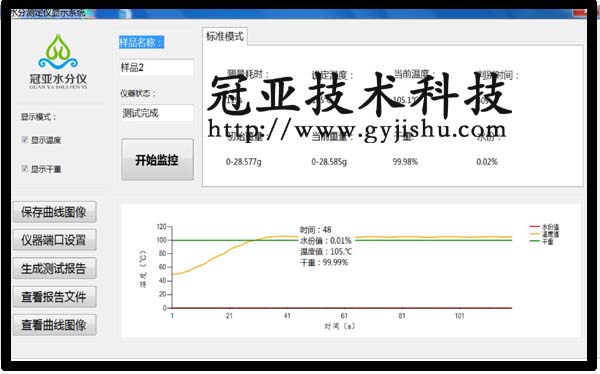Screen dimensions: 600x374
Task: Click the 0.02% moisture value
Action: [x=487, y=162]
